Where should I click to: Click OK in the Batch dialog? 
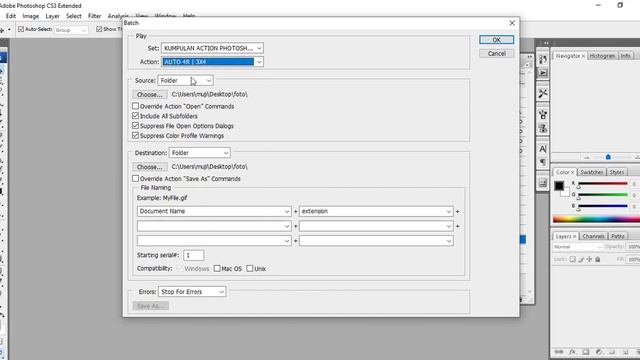[496, 40]
